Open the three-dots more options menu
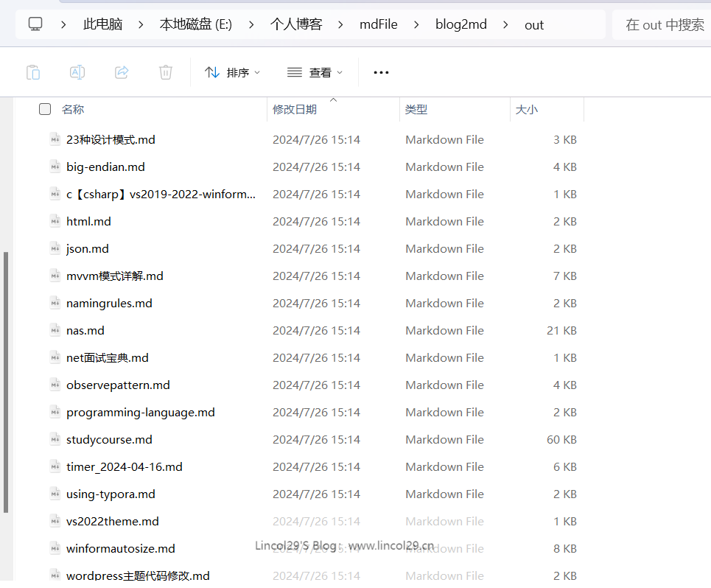711x588 pixels. pyautogui.click(x=381, y=72)
